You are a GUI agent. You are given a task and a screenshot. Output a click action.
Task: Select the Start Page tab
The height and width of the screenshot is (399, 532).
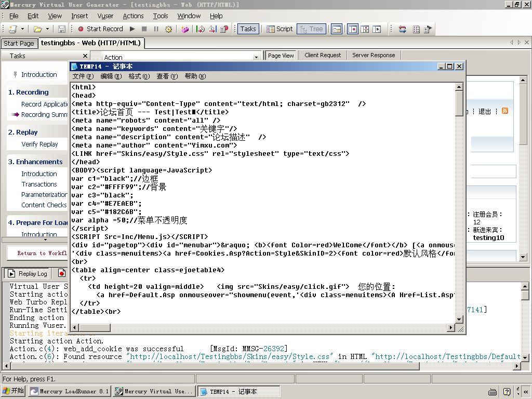click(x=19, y=44)
